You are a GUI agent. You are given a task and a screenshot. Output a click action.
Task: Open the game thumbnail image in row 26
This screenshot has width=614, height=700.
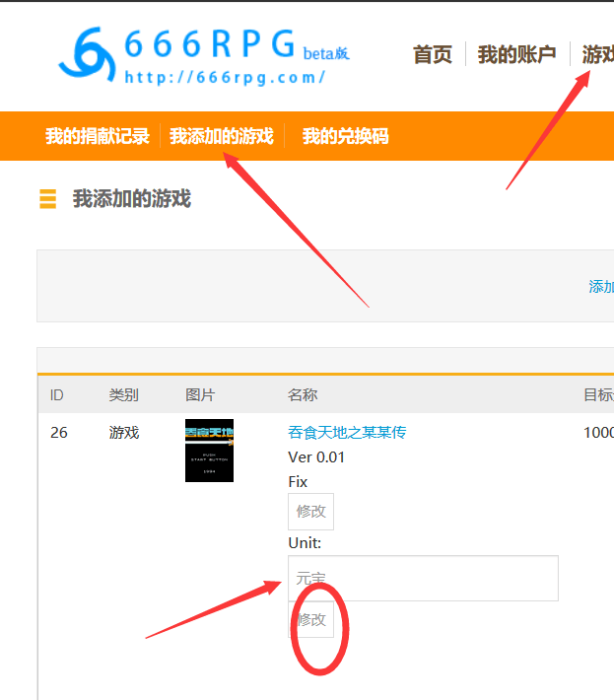[209, 451]
